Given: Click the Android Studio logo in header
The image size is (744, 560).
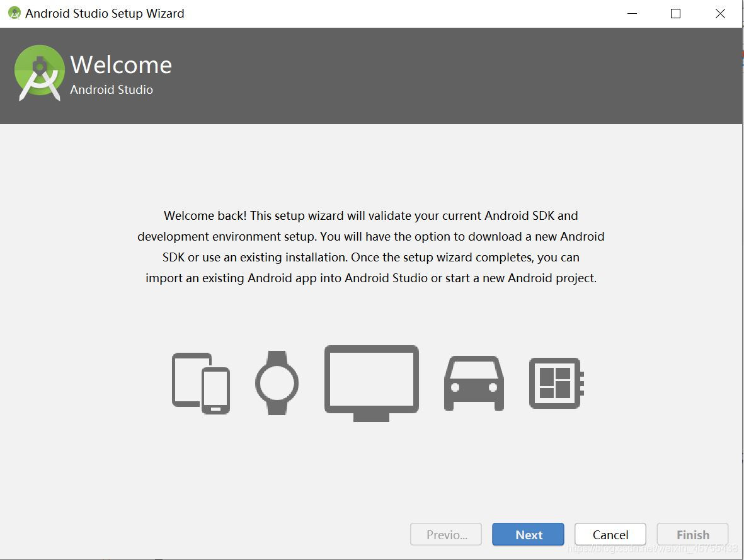Looking at the screenshot, I should pos(40,72).
